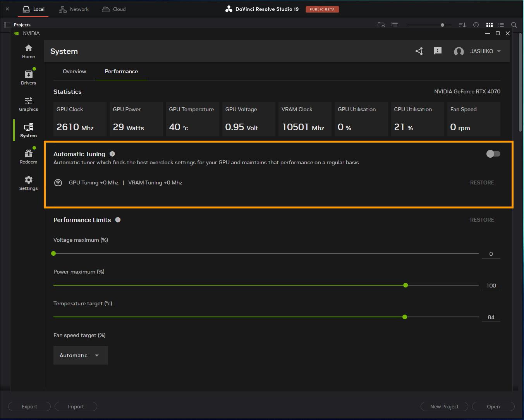Toggle DaVinci Resolve sidebar panel icon
This screenshot has height=420, width=524.
click(x=7, y=25)
